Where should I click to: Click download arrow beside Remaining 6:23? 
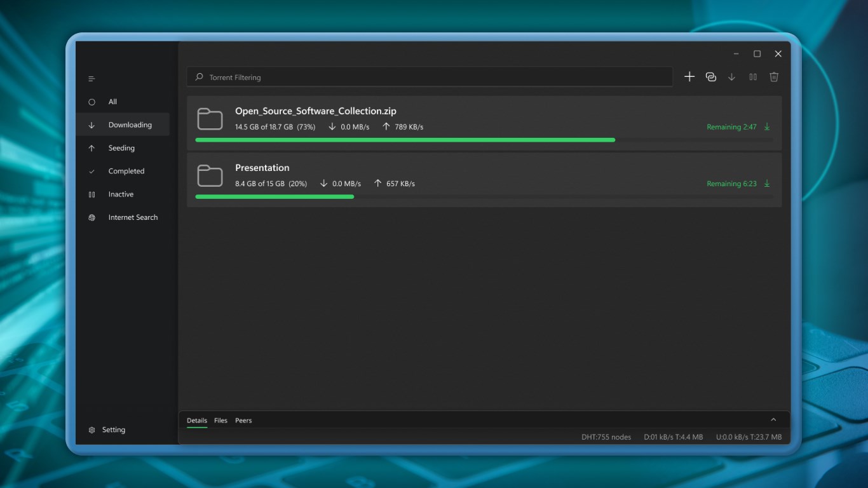click(x=767, y=183)
